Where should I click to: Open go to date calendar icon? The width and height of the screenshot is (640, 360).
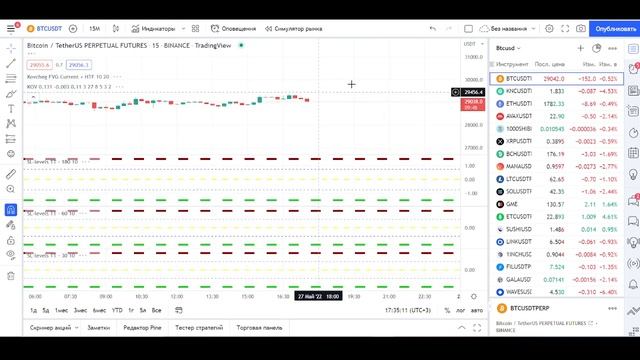coord(179,310)
